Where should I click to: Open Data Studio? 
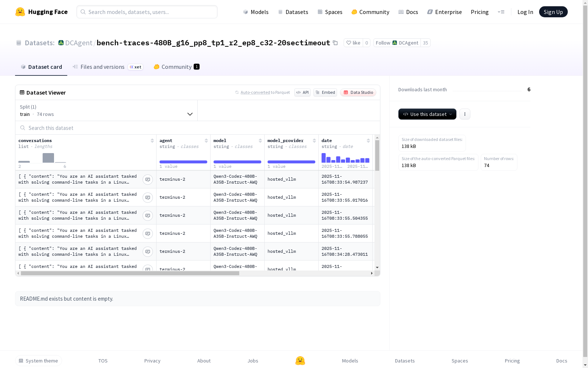coord(358,92)
